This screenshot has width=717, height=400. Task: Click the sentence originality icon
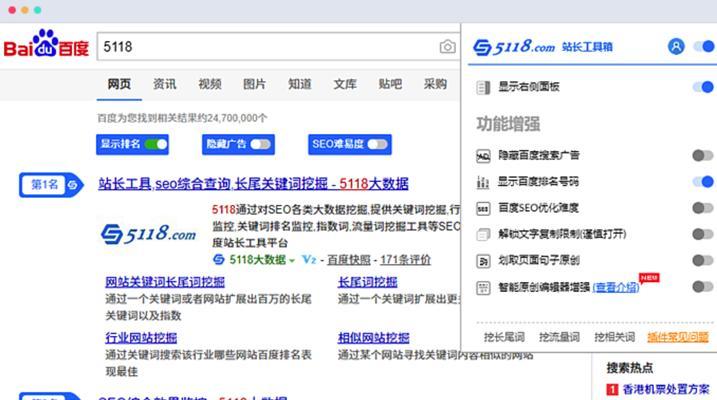pyautogui.click(x=483, y=261)
